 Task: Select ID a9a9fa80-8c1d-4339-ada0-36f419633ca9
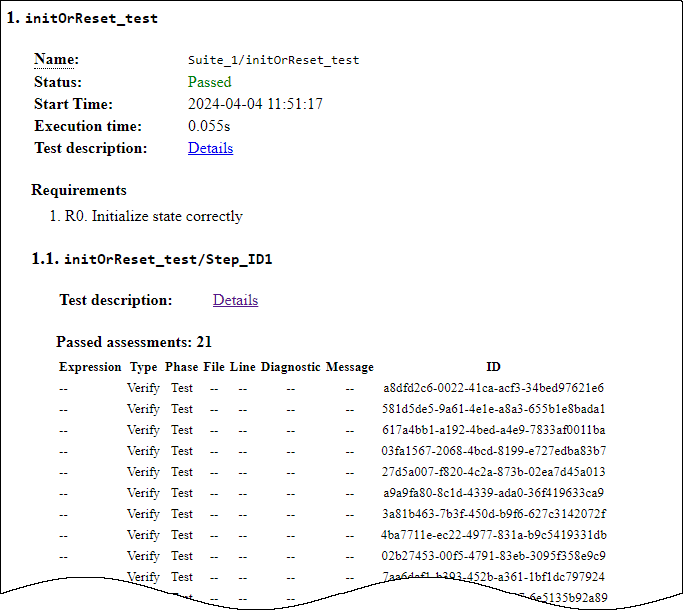click(494, 493)
